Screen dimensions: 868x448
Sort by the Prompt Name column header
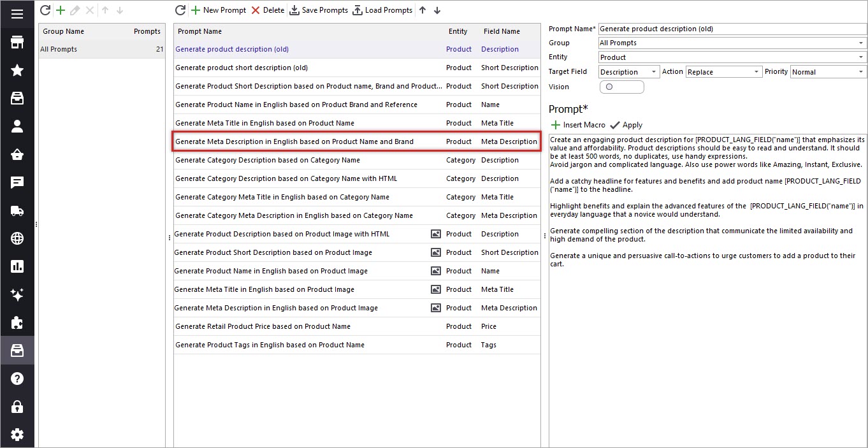tap(199, 31)
